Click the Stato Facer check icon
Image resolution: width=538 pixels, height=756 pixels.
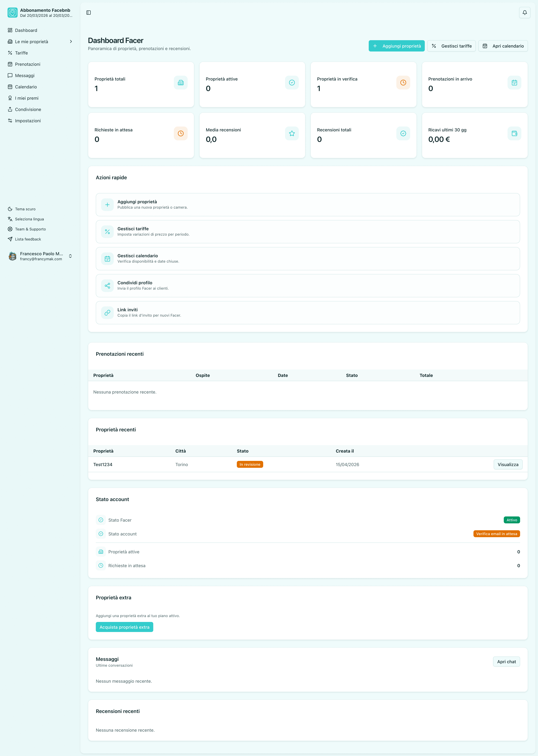coord(101,520)
